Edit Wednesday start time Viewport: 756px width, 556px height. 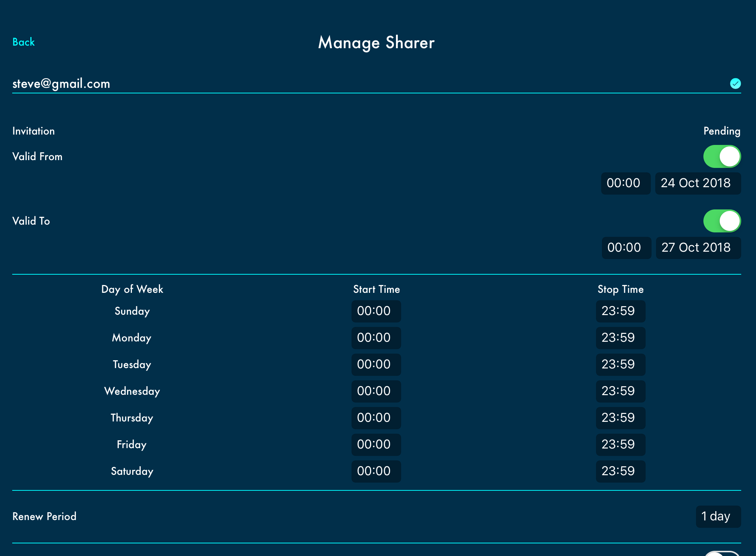pyautogui.click(x=376, y=391)
